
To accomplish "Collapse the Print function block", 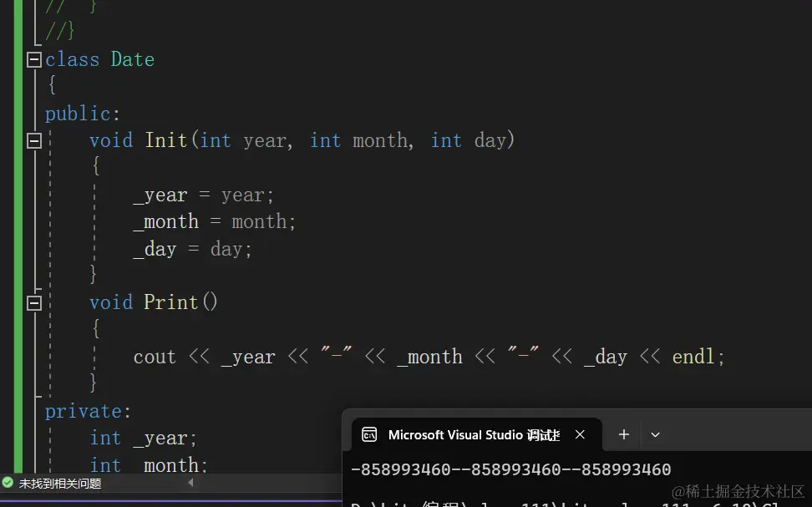I will click(x=33, y=303).
